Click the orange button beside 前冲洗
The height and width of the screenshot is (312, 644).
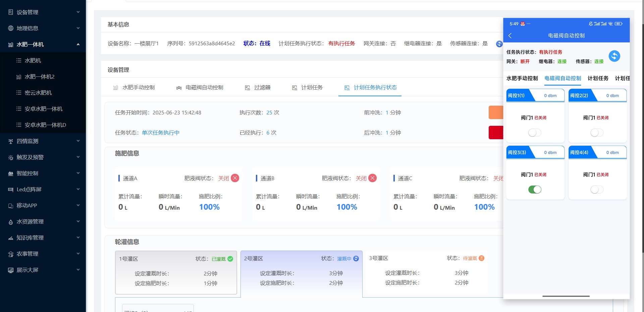point(496,112)
